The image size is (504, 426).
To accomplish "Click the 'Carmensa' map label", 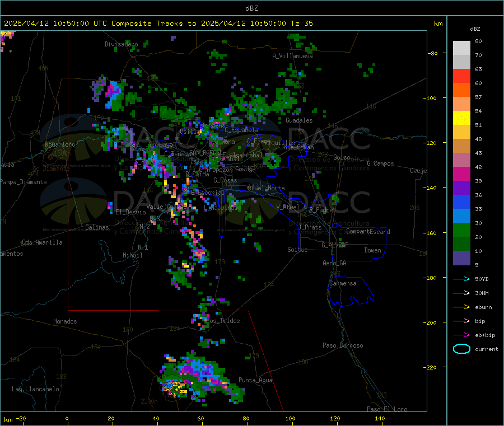I will tap(343, 283).
